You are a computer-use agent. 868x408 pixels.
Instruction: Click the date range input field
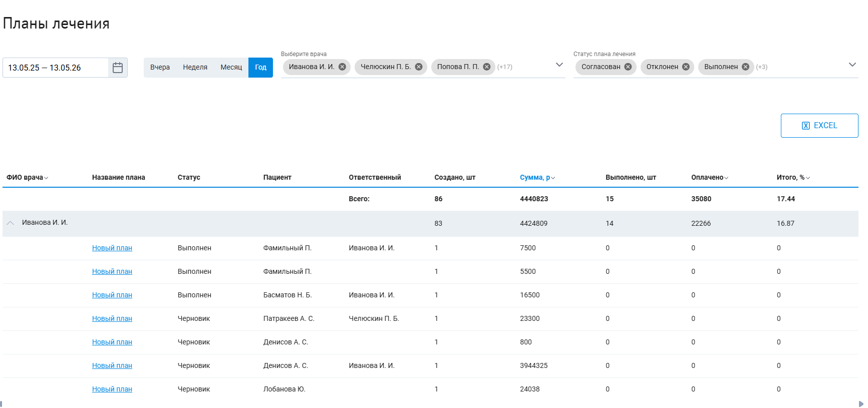tap(55, 68)
